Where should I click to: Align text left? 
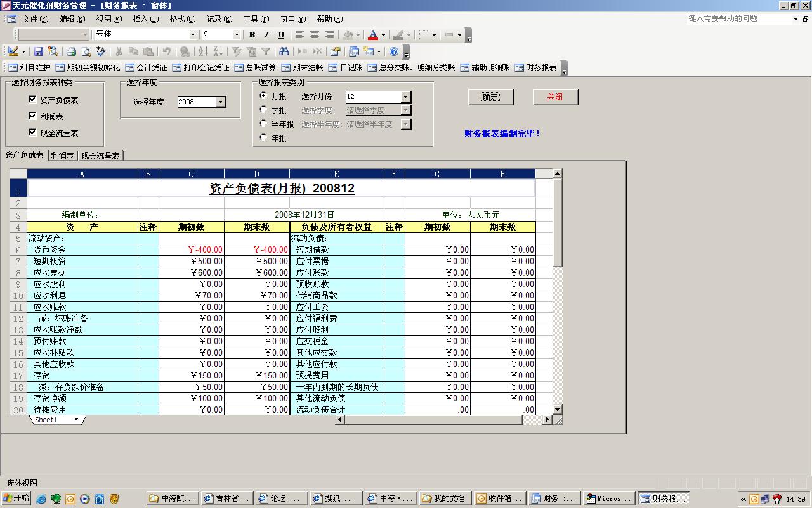tap(299, 35)
